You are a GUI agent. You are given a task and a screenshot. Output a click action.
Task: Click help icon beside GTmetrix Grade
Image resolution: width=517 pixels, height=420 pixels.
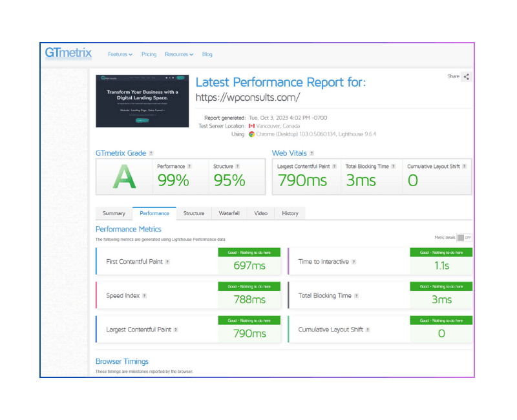point(151,153)
